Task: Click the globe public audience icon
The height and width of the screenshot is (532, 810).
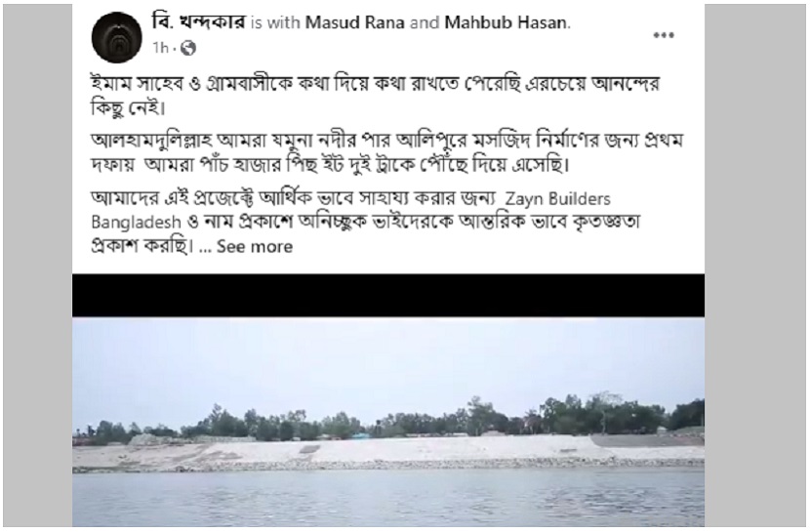Action: coord(188,48)
